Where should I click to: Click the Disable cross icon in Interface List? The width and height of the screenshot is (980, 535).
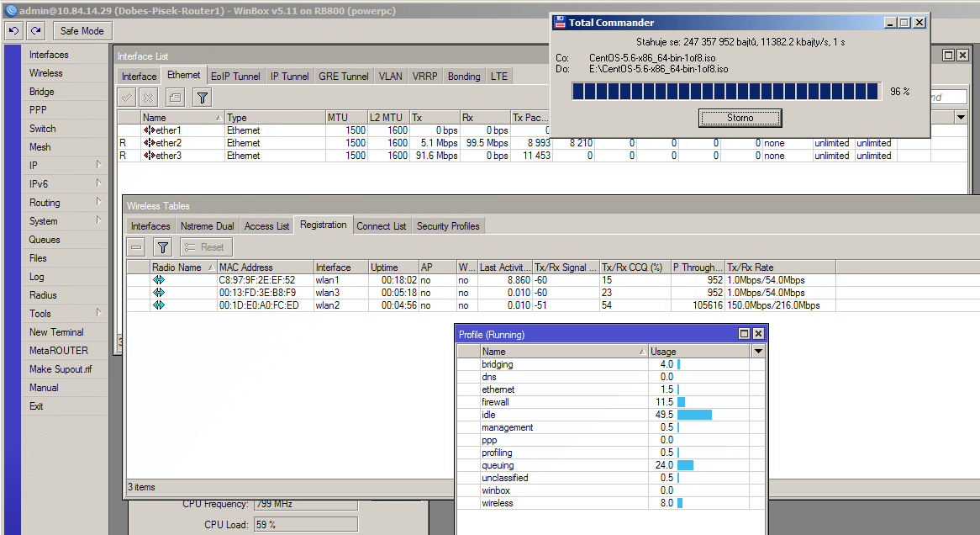click(148, 98)
